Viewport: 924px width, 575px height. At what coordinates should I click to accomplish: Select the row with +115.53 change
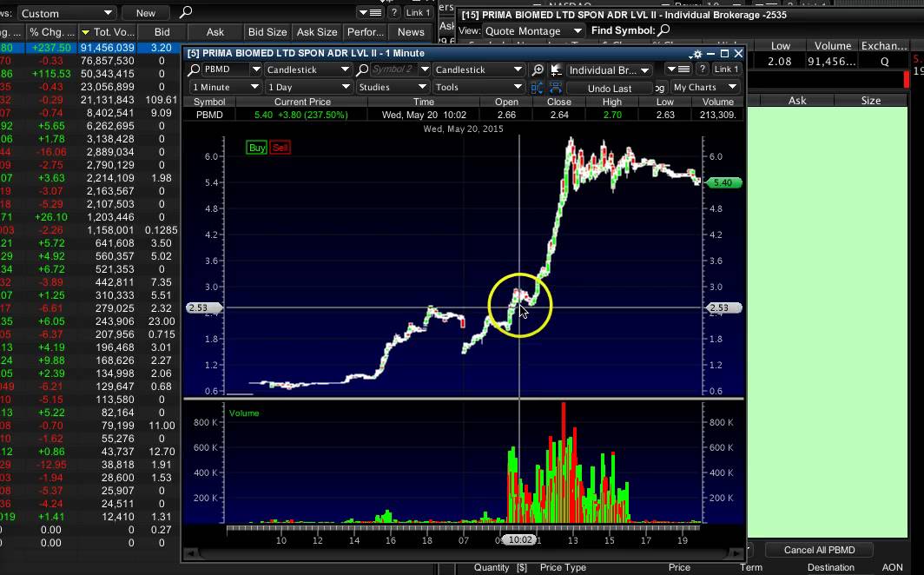90,74
